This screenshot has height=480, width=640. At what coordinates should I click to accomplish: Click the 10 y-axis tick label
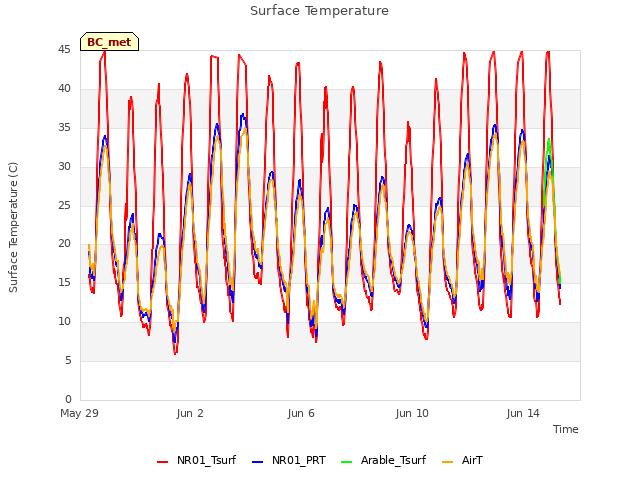64,322
